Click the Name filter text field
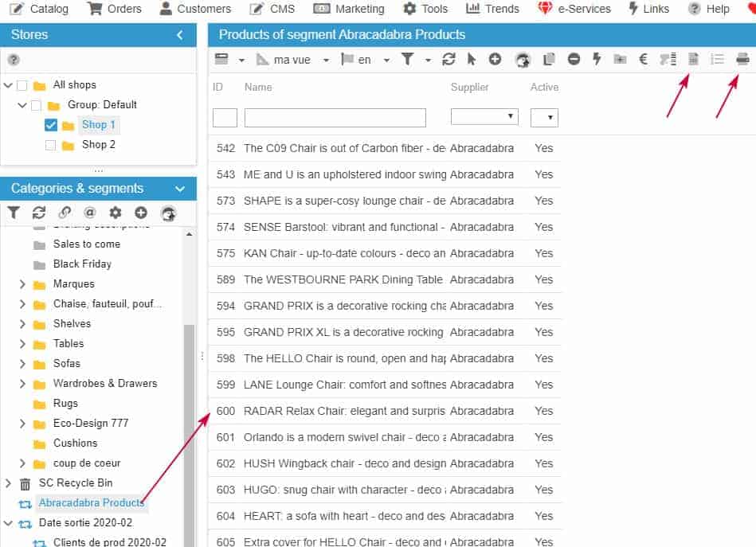 [x=335, y=118]
